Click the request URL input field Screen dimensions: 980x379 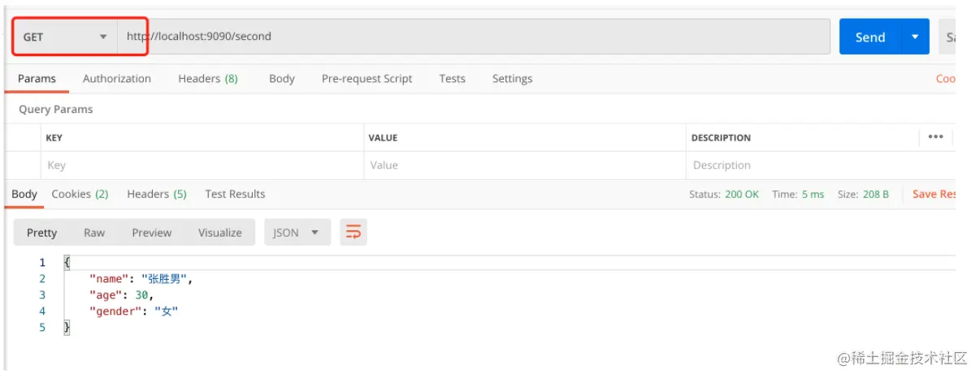pyautogui.click(x=471, y=37)
